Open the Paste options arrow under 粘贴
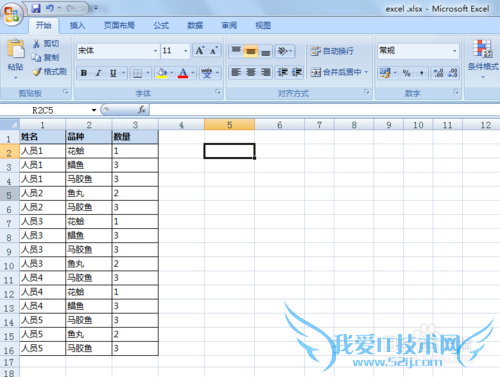 (15, 78)
